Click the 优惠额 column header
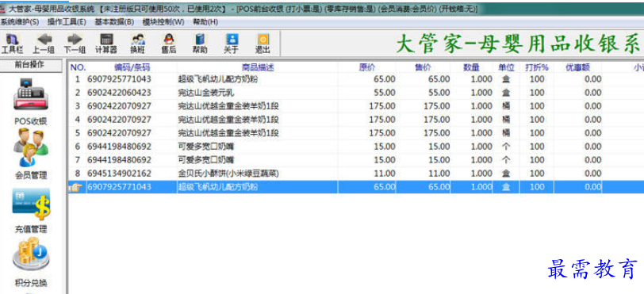644x294 pixels. pyautogui.click(x=577, y=67)
